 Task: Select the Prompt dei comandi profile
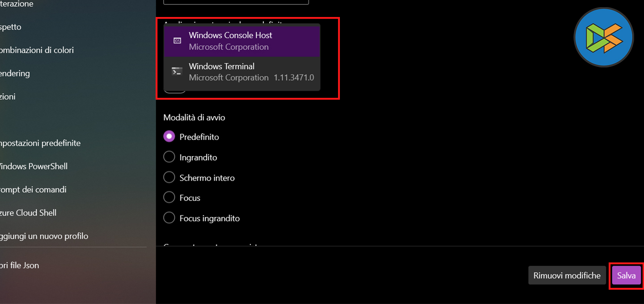(x=33, y=190)
